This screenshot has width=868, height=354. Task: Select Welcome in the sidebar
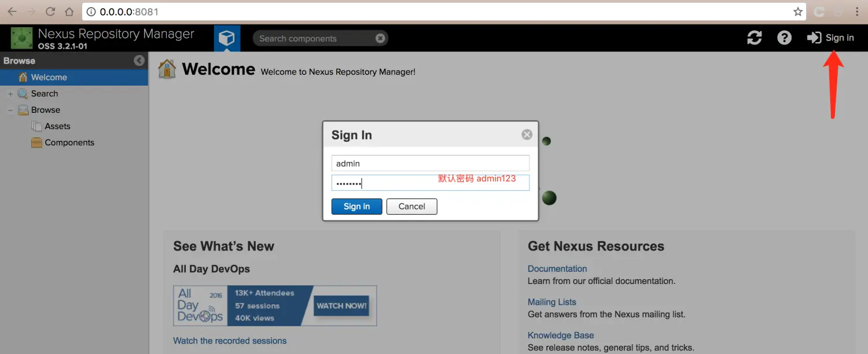(74, 78)
